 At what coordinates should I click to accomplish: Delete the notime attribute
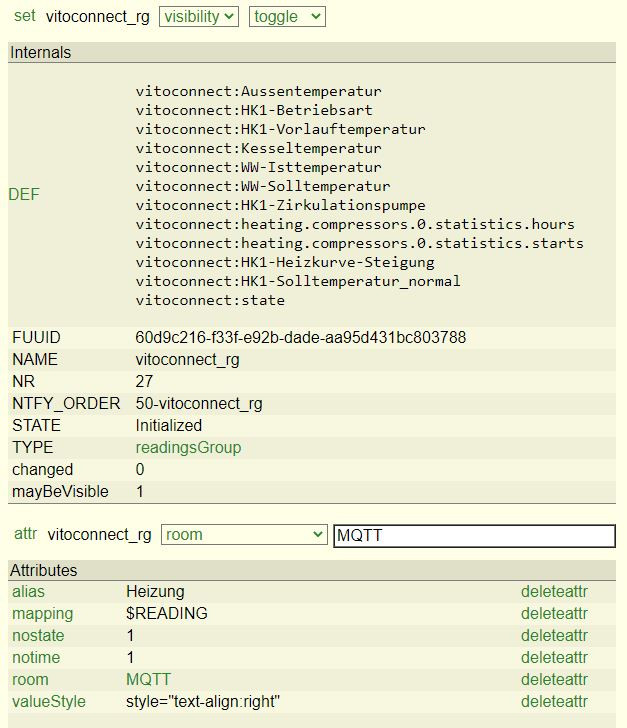[x=554, y=657]
